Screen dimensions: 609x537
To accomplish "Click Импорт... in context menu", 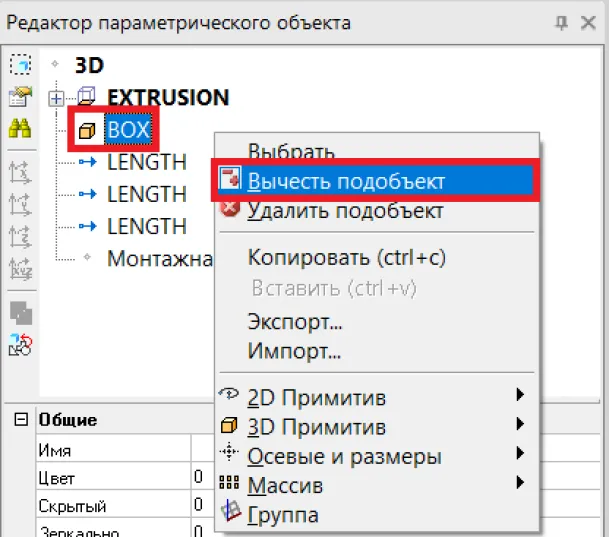I will pos(294,351).
